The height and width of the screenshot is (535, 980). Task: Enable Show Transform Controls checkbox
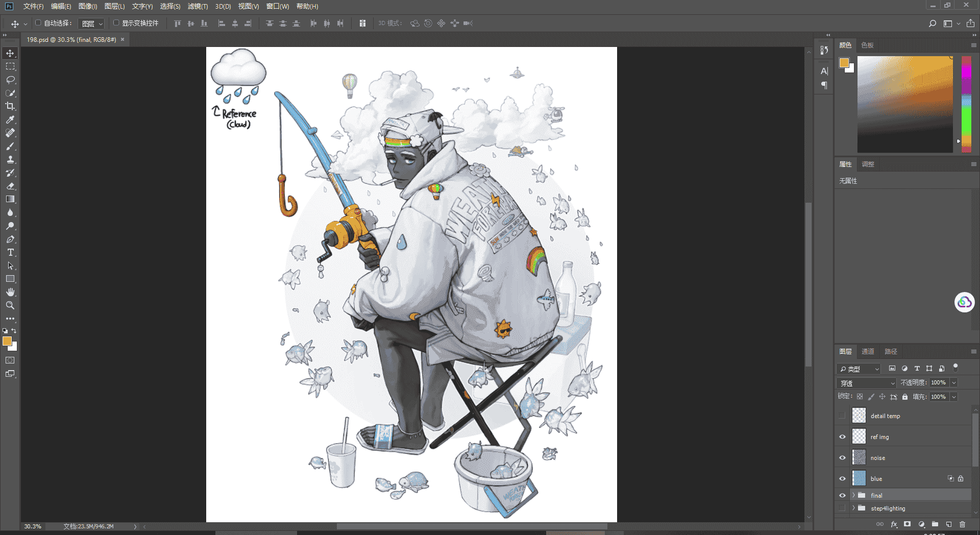116,23
